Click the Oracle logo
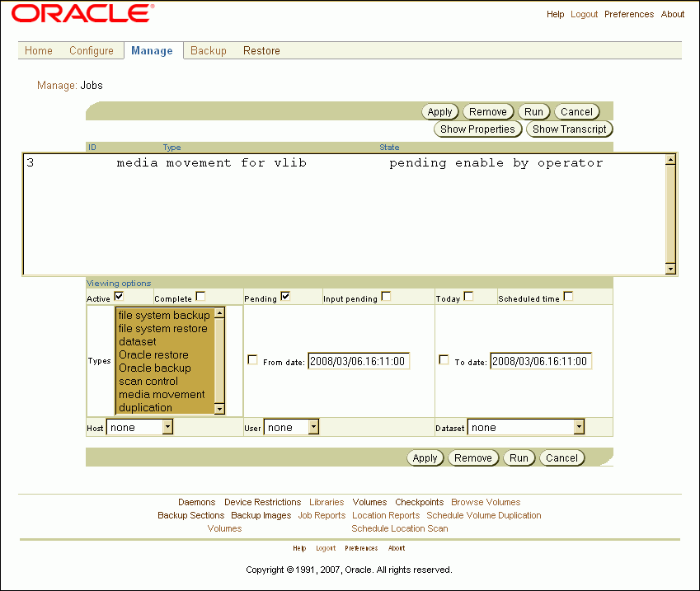This screenshot has height=591, width=700. pyautogui.click(x=83, y=13)
